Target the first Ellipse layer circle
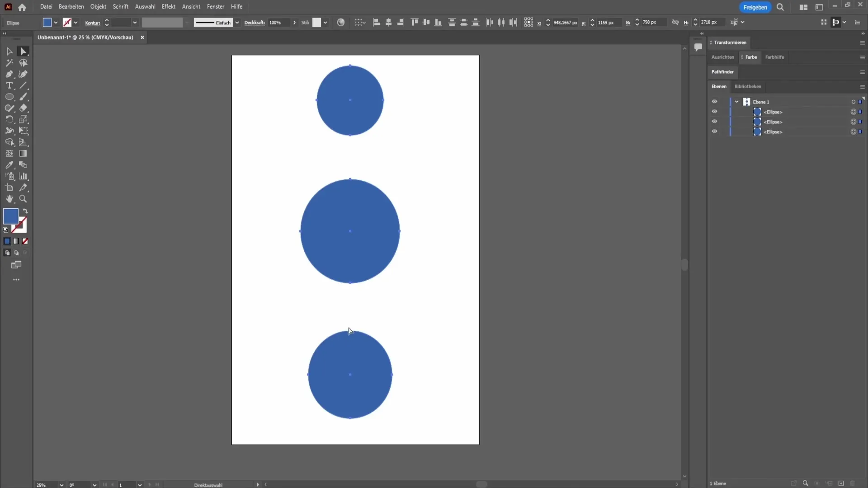 click(x=853, y=112)
